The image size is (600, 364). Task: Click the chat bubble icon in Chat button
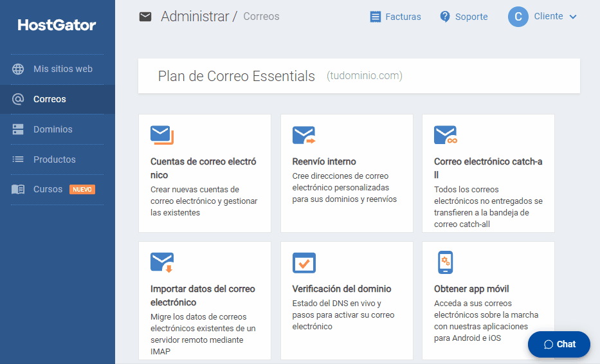[x=549, y=345]
